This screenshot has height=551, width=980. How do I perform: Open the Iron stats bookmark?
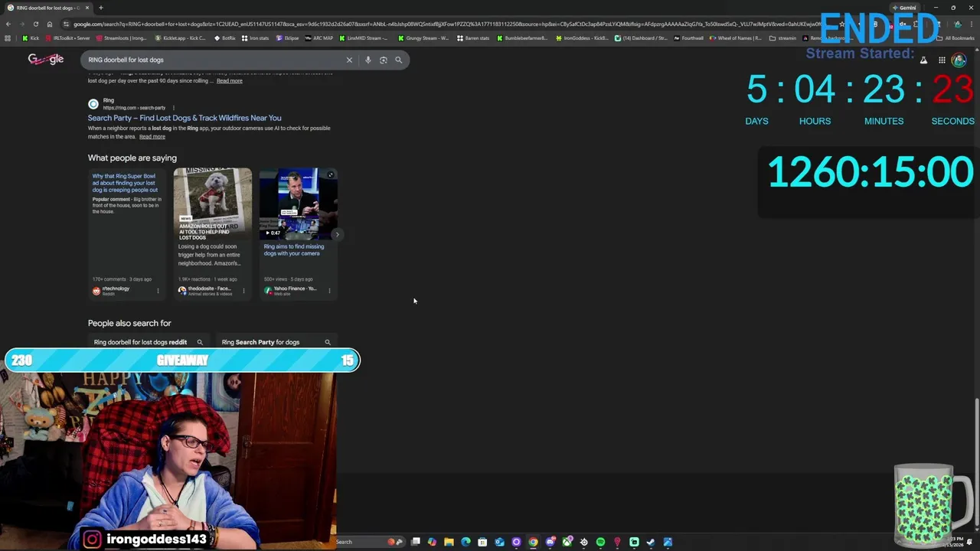[x=255, y=37]
